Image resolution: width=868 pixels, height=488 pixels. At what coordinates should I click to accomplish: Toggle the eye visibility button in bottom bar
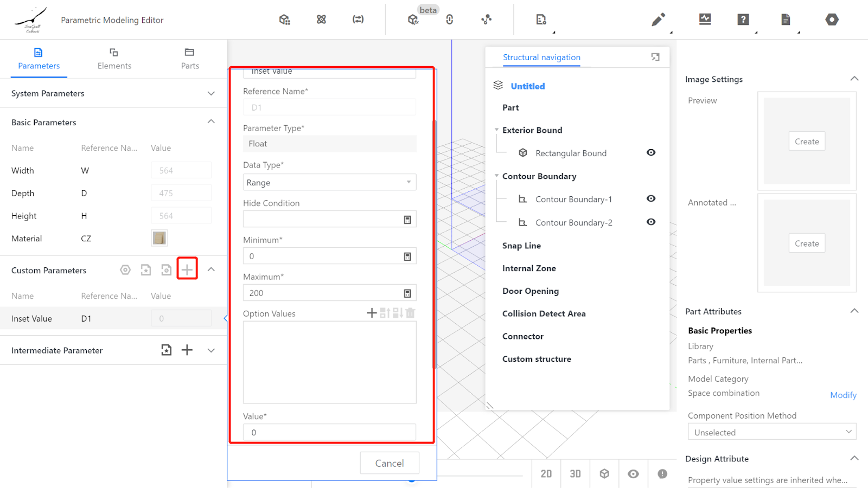633,474
